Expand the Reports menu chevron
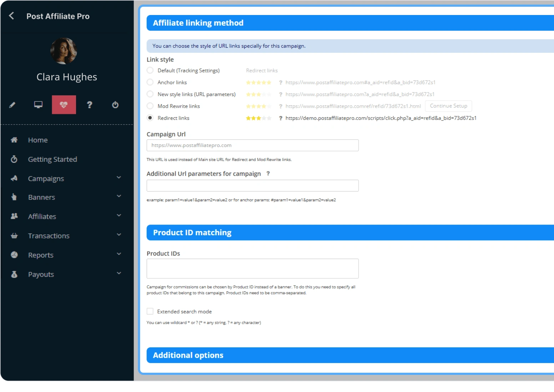 (x=119, y=254)
